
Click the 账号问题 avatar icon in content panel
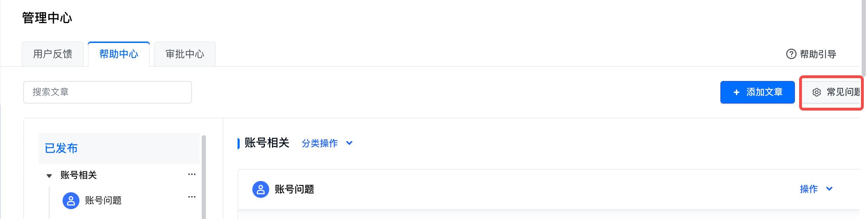(260, 189)
